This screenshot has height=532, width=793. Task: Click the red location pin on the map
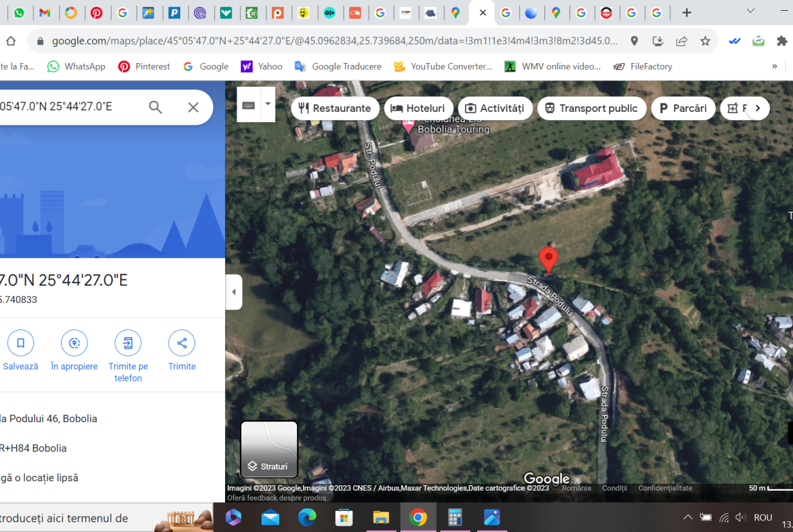[x=548, y=259]
